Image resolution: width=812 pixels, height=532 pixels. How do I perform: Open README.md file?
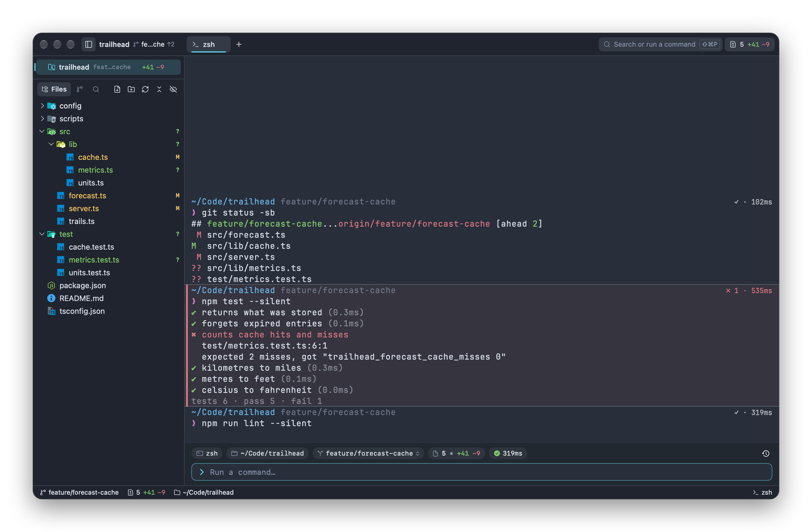coord(82,298)
